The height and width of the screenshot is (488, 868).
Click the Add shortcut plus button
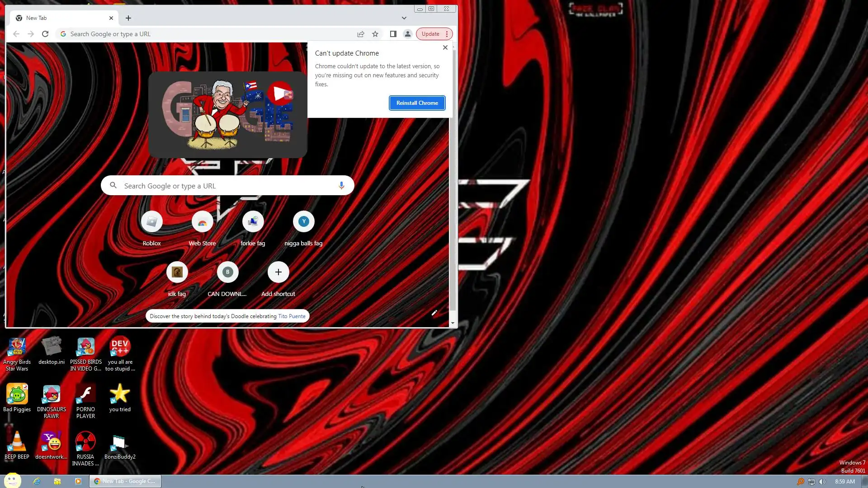point(278,272)
